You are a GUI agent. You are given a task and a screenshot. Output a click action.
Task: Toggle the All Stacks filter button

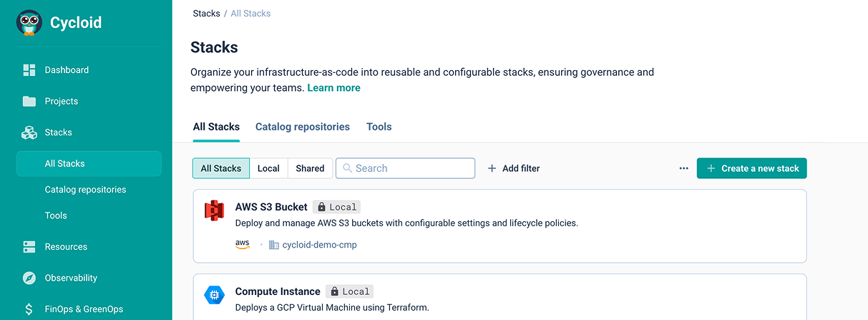coord(221,168)
